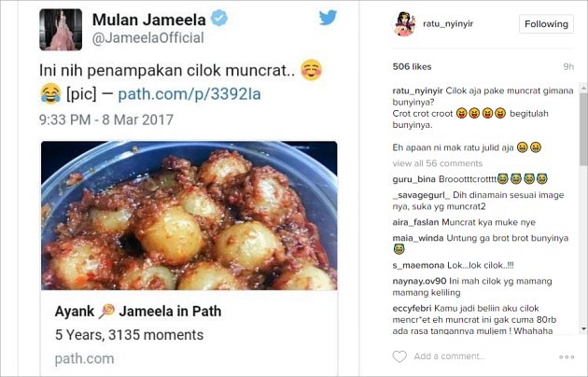Like the post with the heart icon
The height and width of the screenshot is (377, 588).
[x=399, y=356]
